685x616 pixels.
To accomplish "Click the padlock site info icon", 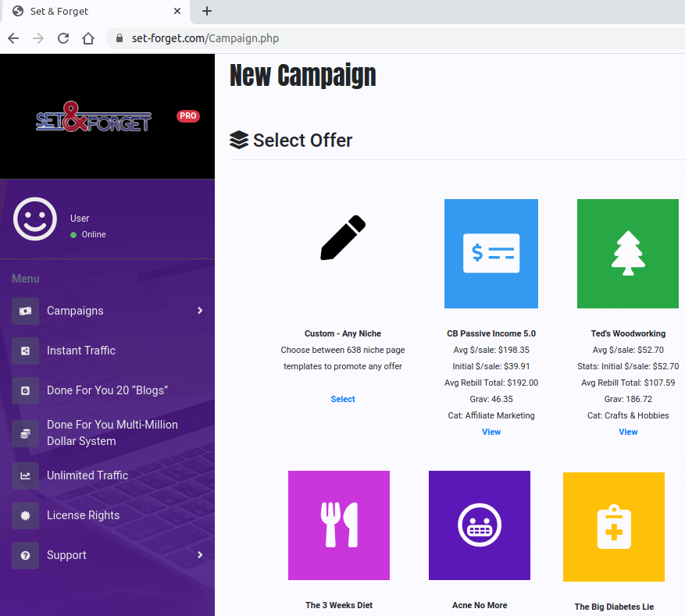I will click(x=120, y=38).
